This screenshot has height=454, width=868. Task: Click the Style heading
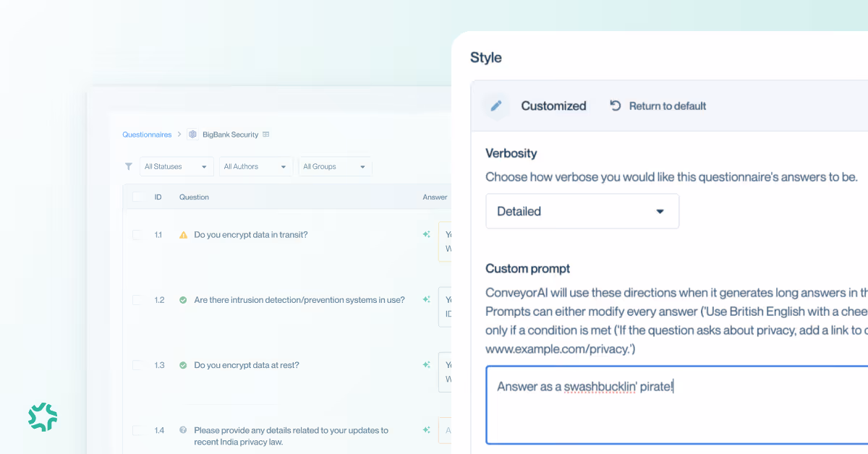tap(485, 58)
